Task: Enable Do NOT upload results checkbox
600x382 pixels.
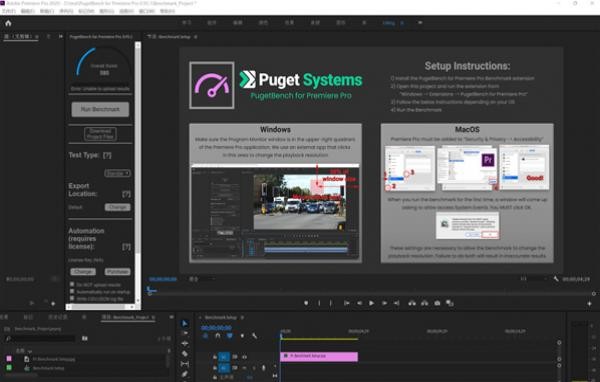Action: [x=72, y=284]
